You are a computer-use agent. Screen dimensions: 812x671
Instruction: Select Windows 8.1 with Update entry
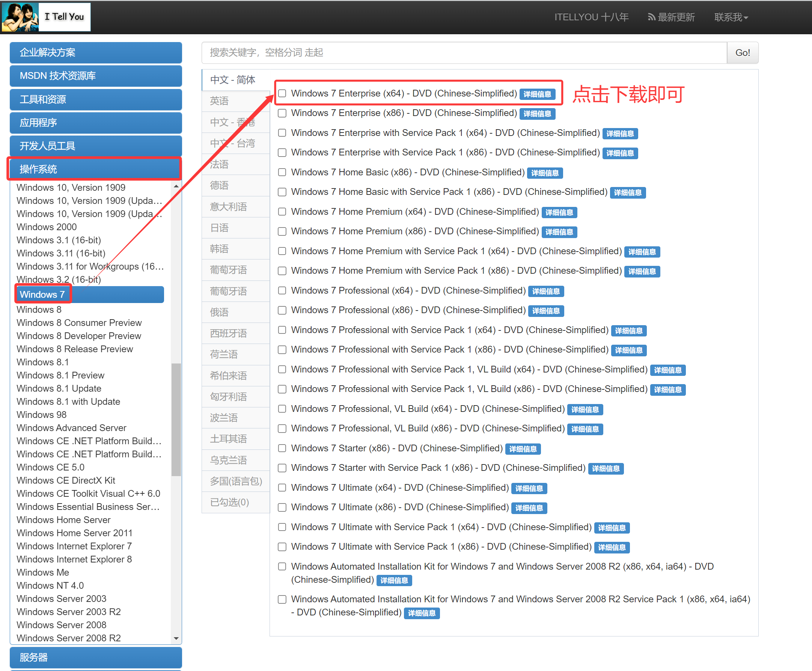[x=68, y=402]
